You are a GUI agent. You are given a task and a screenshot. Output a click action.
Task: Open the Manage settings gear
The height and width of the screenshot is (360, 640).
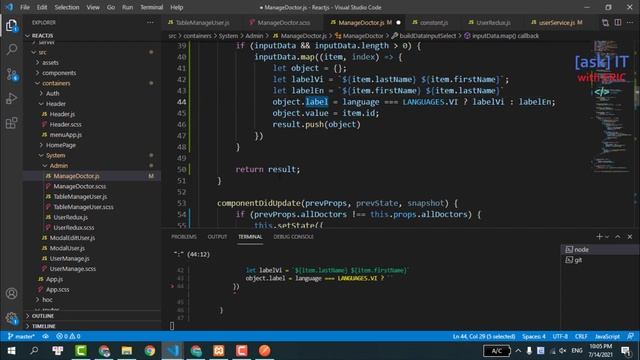(11, 318)
